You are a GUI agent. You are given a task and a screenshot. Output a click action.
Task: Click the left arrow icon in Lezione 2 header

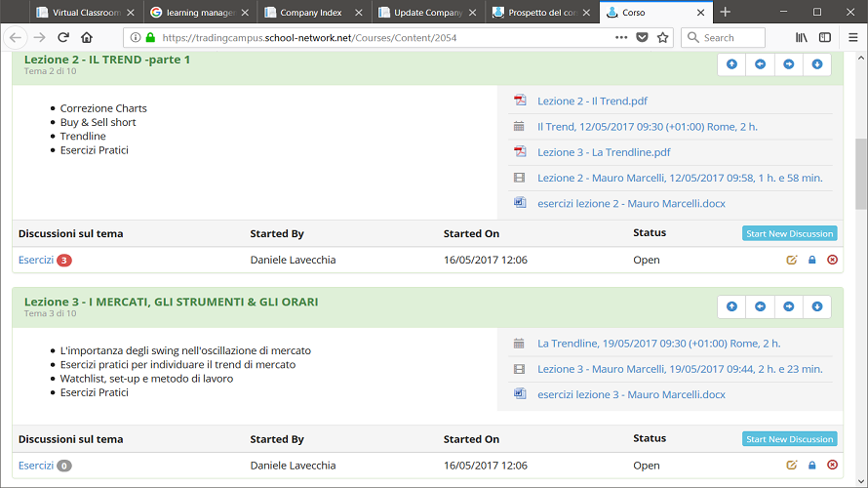point(760,64)
